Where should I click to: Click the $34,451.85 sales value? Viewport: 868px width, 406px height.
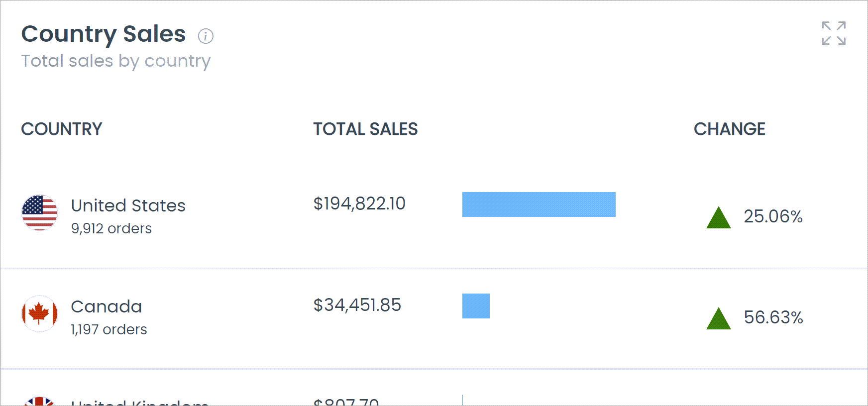(357, 305)
